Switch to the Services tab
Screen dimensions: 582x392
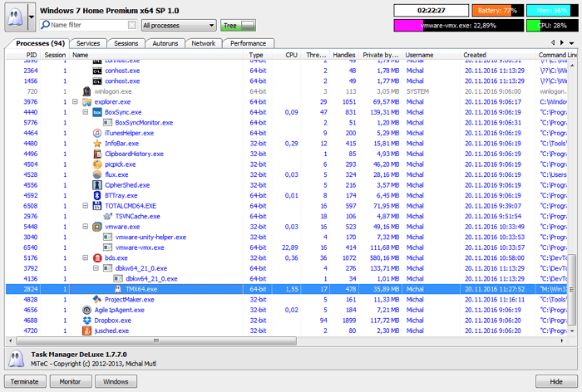(x=88, y=43)
